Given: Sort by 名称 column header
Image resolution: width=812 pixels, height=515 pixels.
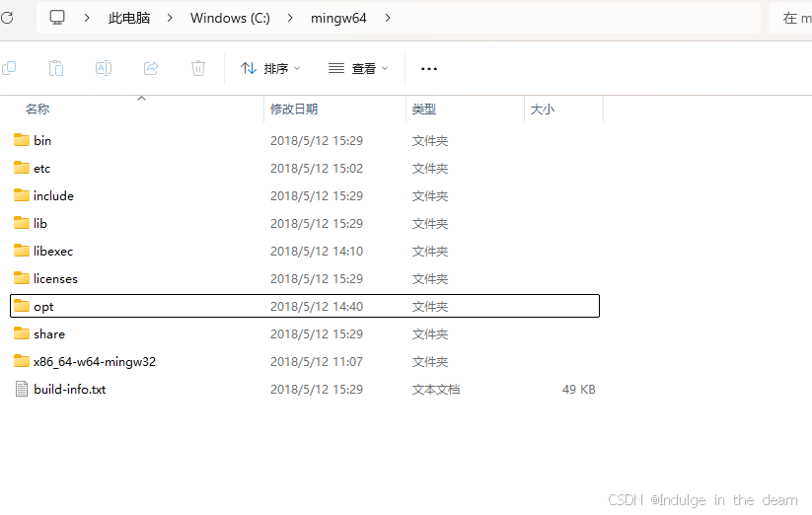Looking at the screenshot, I should tap(37, 110).
